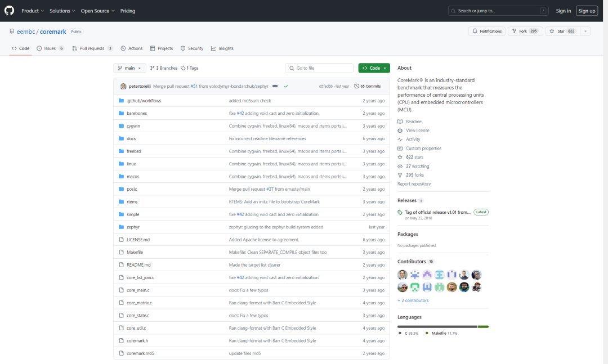This screenshot has width=608, height=364.
Task: Open core_matrix.c file
Action: (139, 303)
